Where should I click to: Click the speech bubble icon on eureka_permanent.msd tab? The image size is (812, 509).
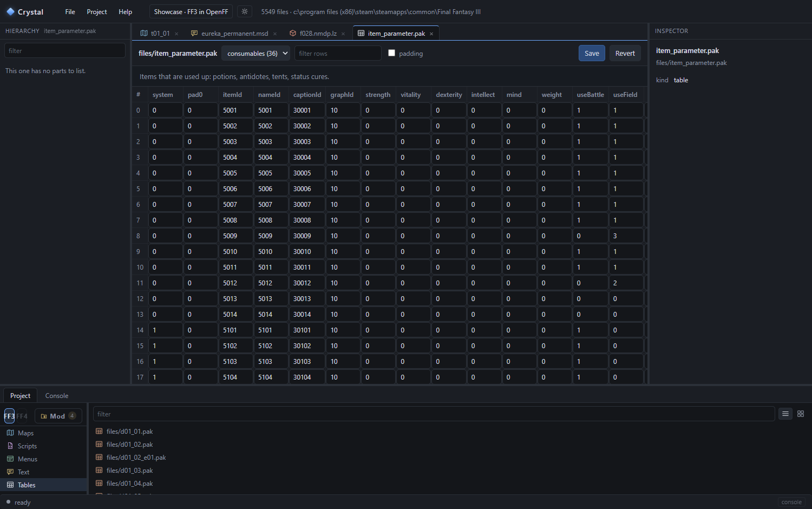pos(194,34)
